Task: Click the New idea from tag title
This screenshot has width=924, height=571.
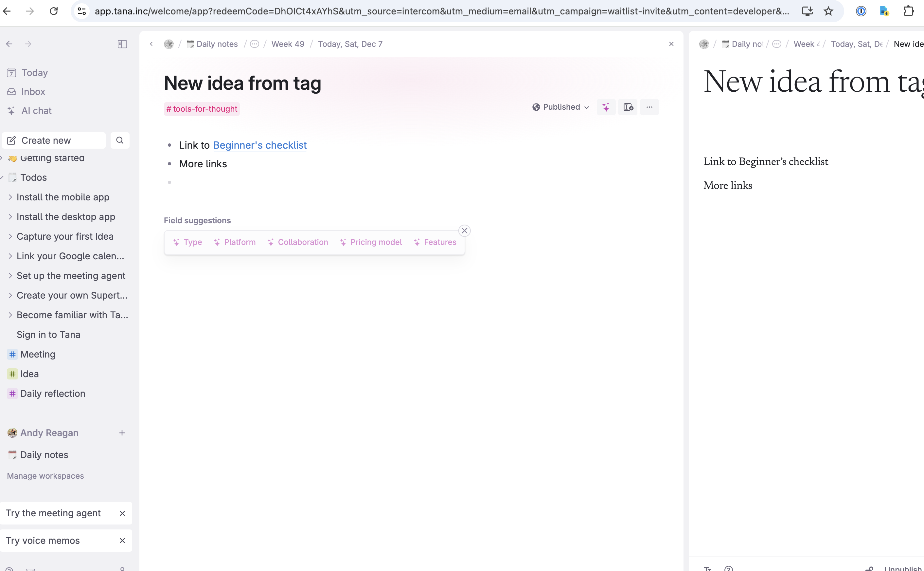Action: 242,83
